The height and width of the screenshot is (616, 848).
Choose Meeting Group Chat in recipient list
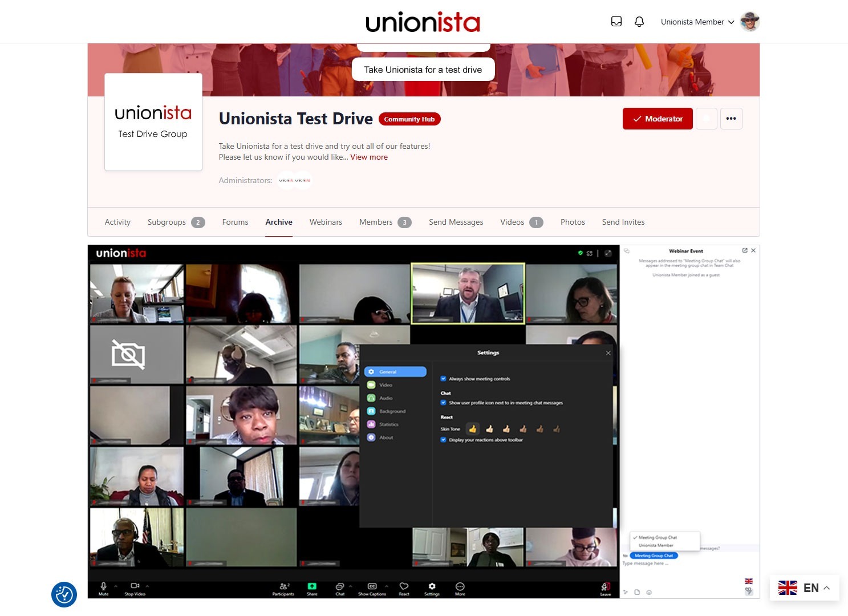[658, 537]
